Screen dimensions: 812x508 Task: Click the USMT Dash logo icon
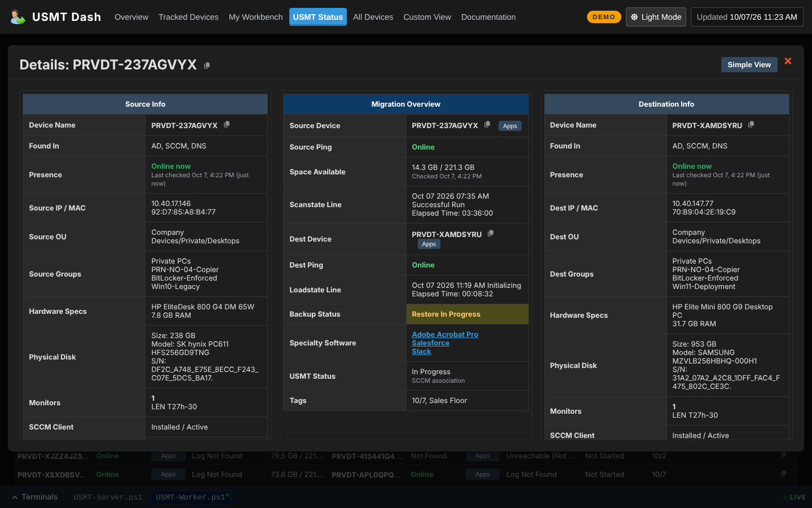pyautogui.click(x=17, y=17)
